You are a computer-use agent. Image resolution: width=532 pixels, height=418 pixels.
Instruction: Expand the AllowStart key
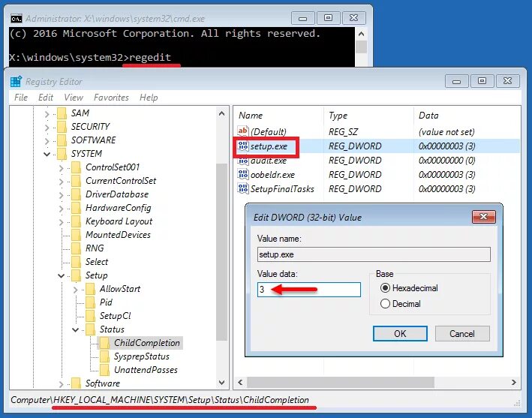75,290
